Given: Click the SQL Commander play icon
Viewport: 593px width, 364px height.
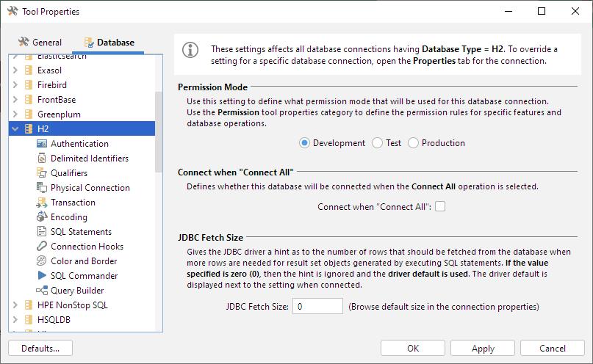Looking at the screenshot, I should 42,276.
